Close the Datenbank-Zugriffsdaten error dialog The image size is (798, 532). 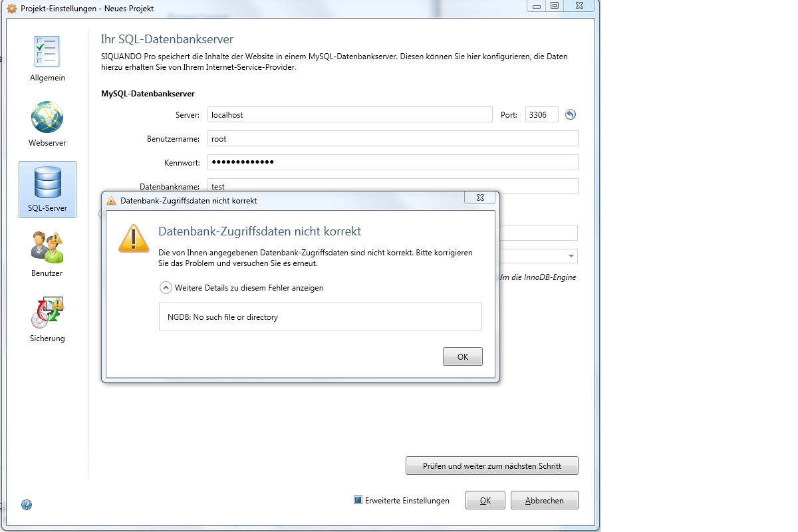(x=479, y=198)
